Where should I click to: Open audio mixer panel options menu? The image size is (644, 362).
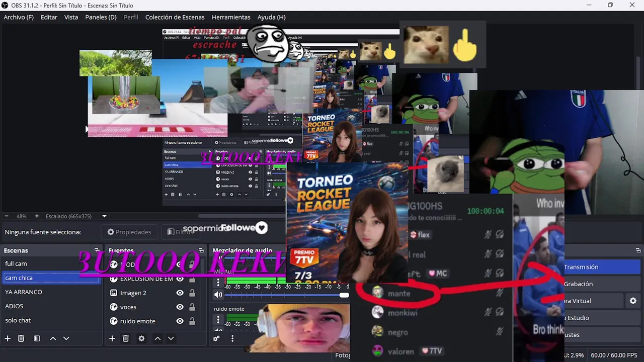[232, 338]
